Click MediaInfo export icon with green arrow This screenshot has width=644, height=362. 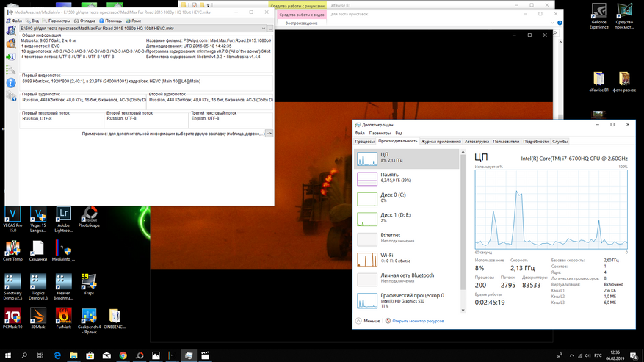pyautogui.click(x=11, y=57)
